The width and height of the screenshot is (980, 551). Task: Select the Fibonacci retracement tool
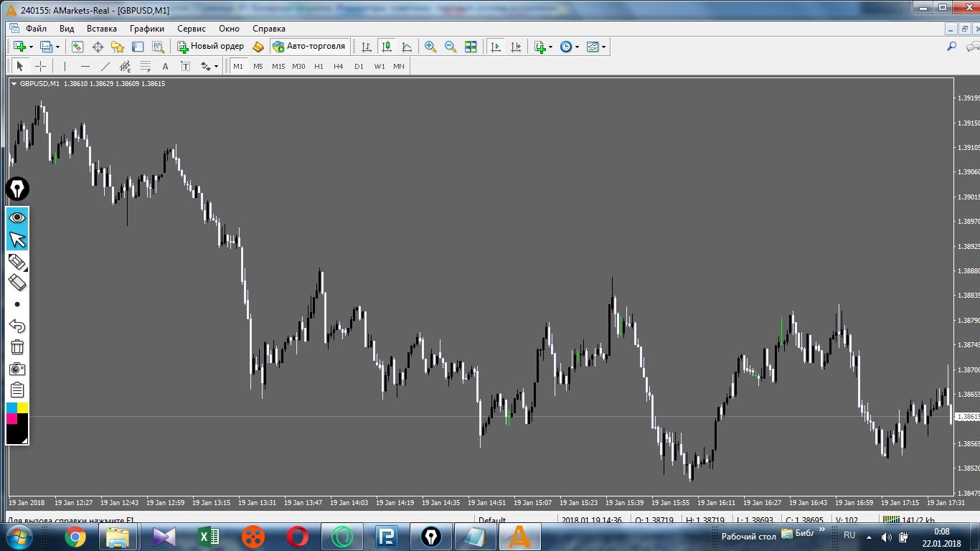(145, 66)
